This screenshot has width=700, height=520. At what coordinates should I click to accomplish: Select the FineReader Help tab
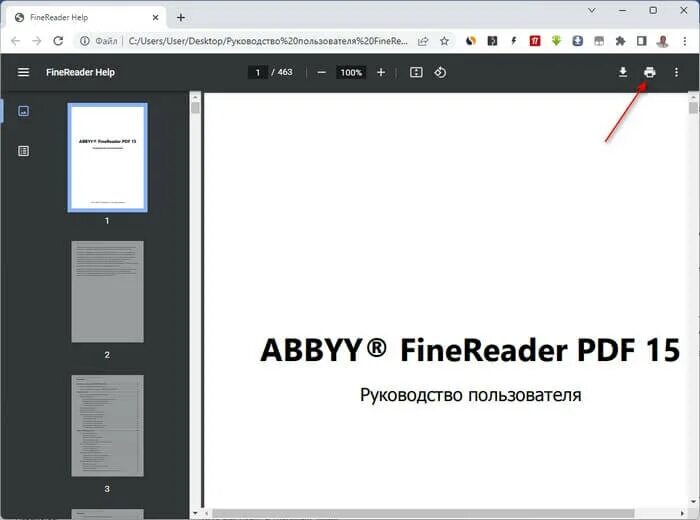click(x=85, y=17)
